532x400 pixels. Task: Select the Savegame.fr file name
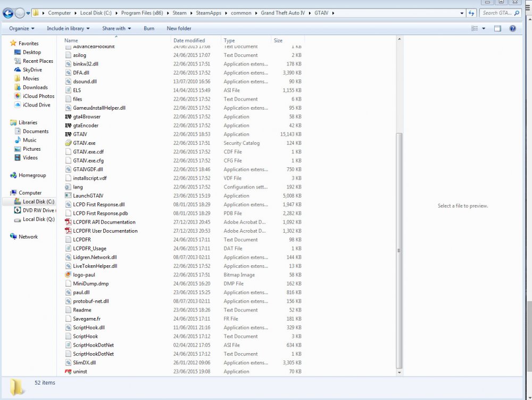click(87, 319)
